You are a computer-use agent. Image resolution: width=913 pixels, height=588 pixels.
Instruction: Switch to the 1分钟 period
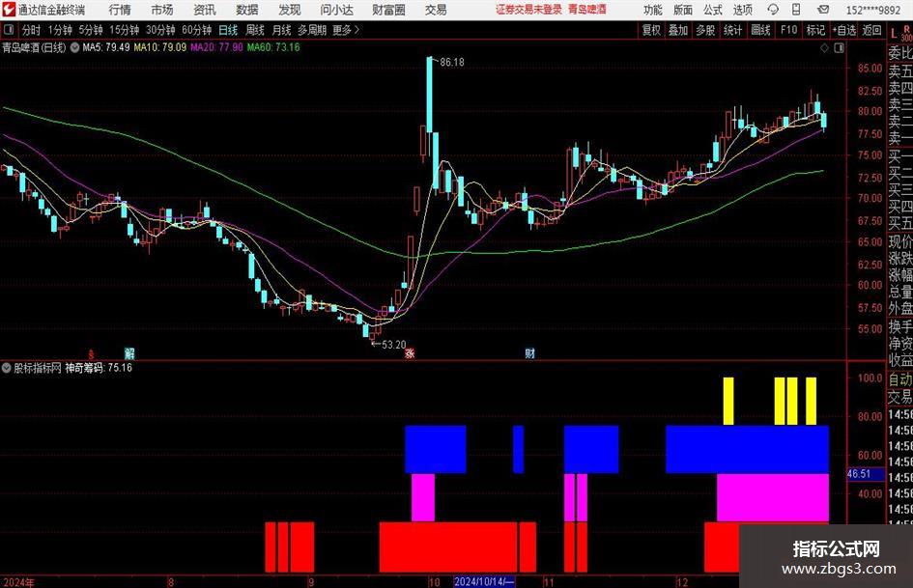pyautogui.click(x=60, y=30)
